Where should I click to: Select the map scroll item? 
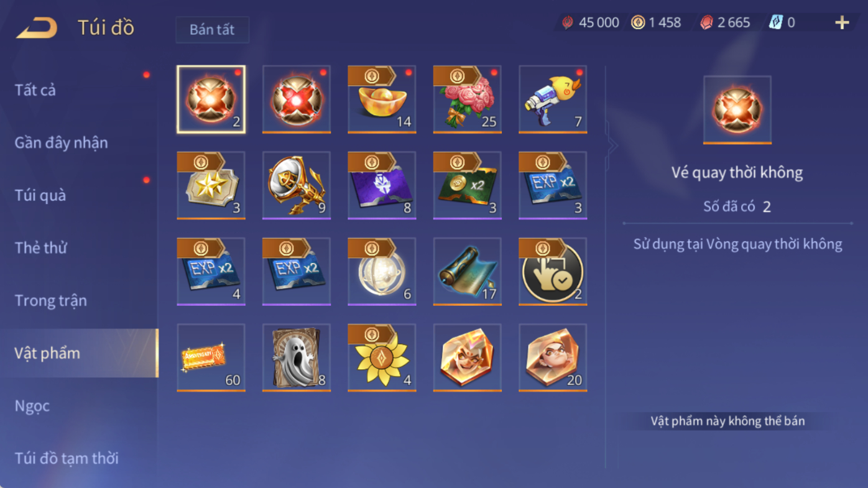[468, 272]
